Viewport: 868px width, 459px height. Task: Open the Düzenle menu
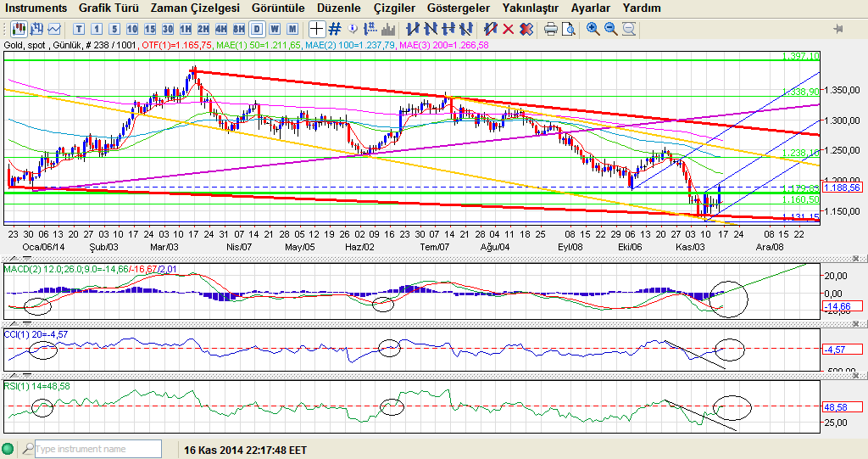339,8
